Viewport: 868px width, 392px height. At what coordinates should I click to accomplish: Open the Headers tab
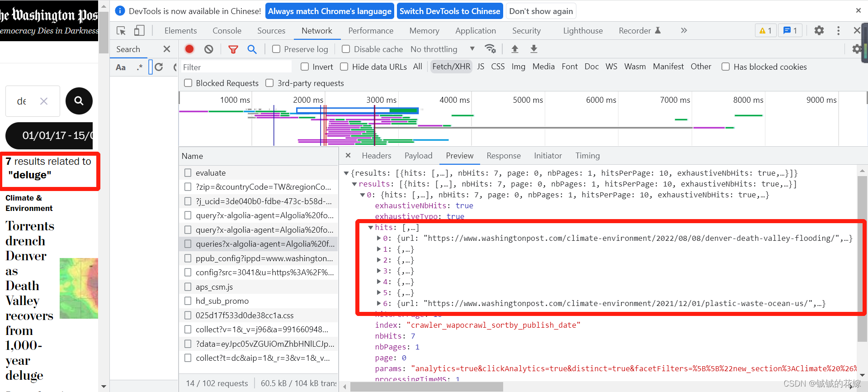click(376, 155)
